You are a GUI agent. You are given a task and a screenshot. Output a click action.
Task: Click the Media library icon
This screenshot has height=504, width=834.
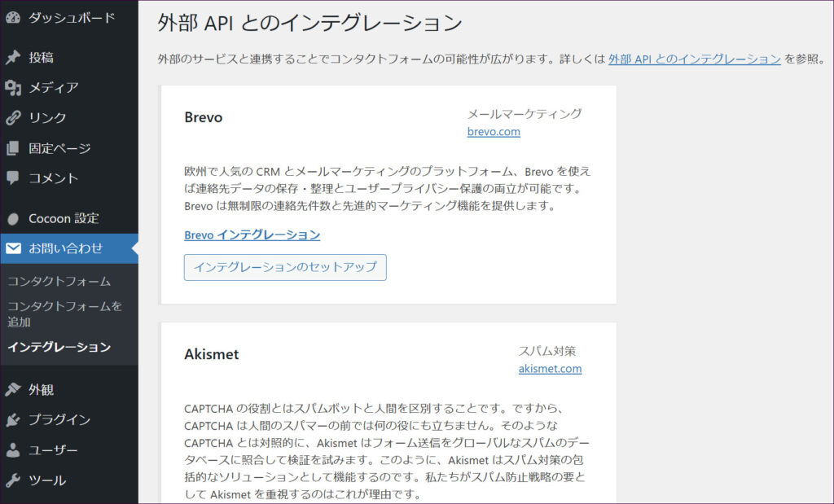13,88
